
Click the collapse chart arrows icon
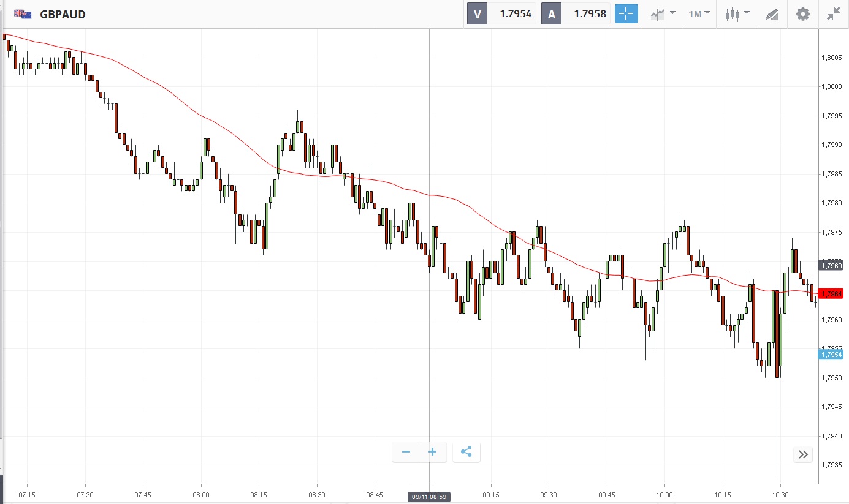tap(833, 13)
